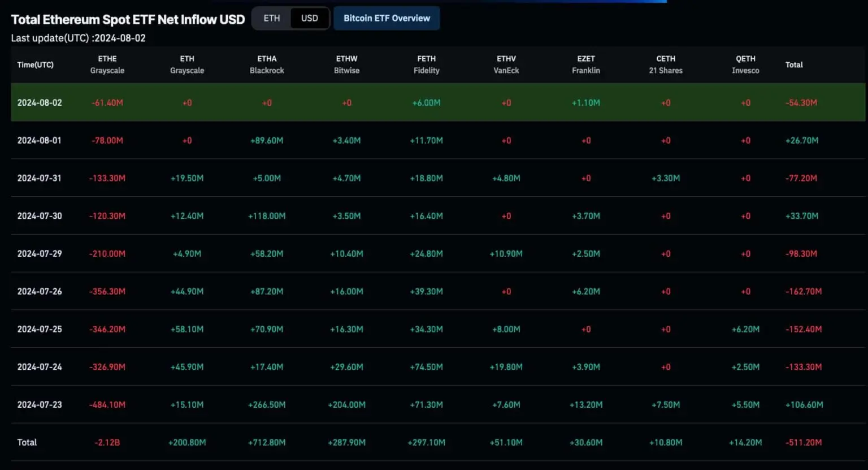Click the +712.80M Blackrock grand total
Screen dimensions: 868x470
pos(267,443)
